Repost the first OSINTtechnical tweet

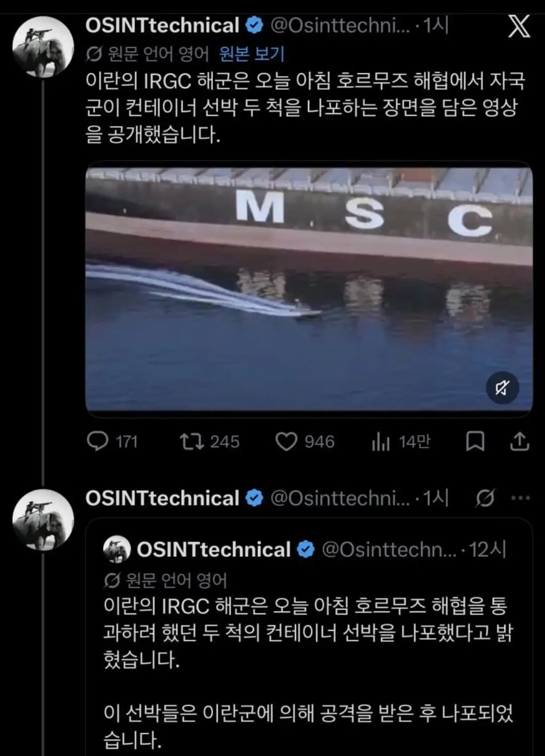click(x=192, y=441)
